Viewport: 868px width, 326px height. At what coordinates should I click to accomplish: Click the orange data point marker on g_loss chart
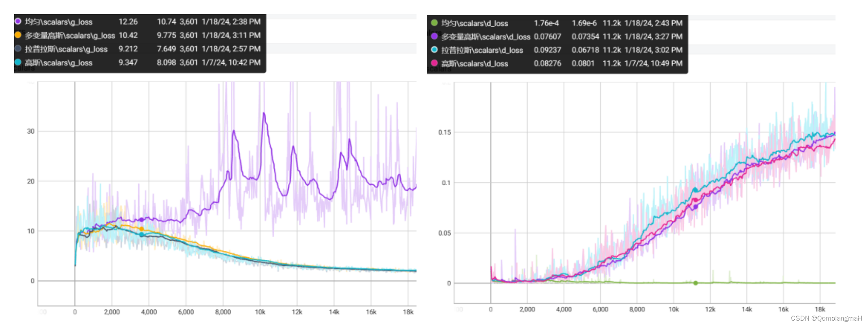pos(142,229)
